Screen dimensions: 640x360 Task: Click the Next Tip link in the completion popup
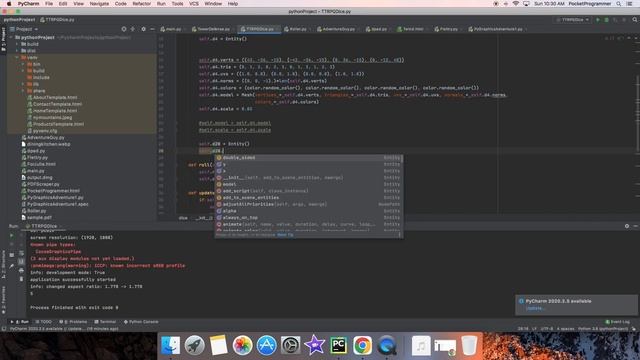point(285,235)
